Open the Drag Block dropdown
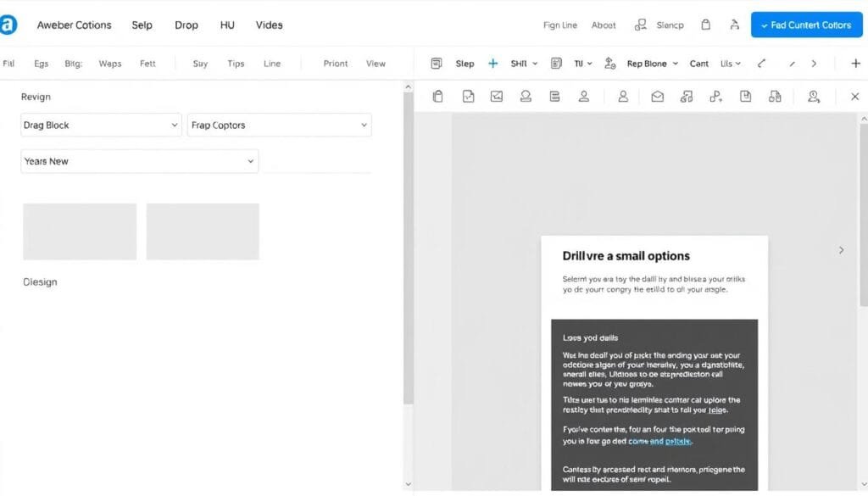868x496 pixels. tap(101, 125)
